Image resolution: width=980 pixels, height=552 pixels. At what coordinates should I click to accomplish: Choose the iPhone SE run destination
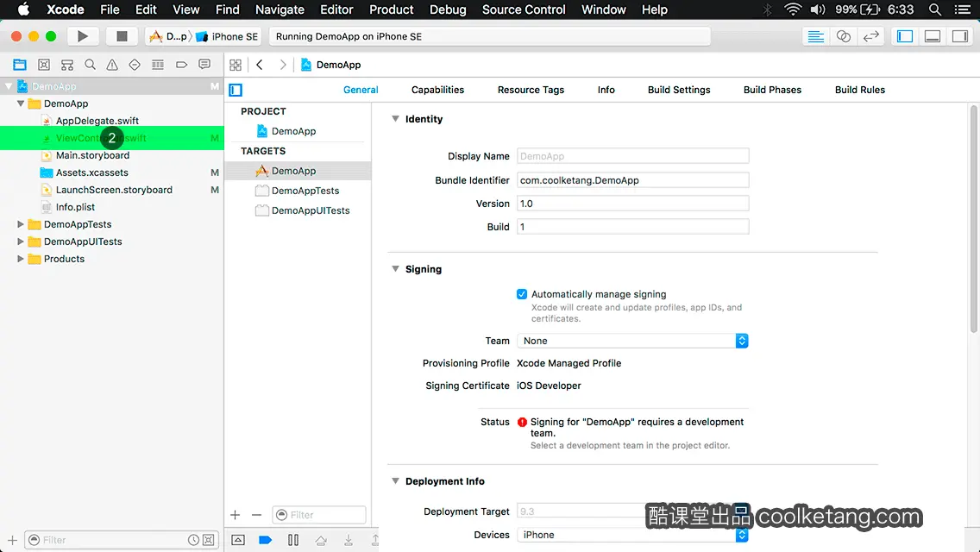[x=228, y=36]
